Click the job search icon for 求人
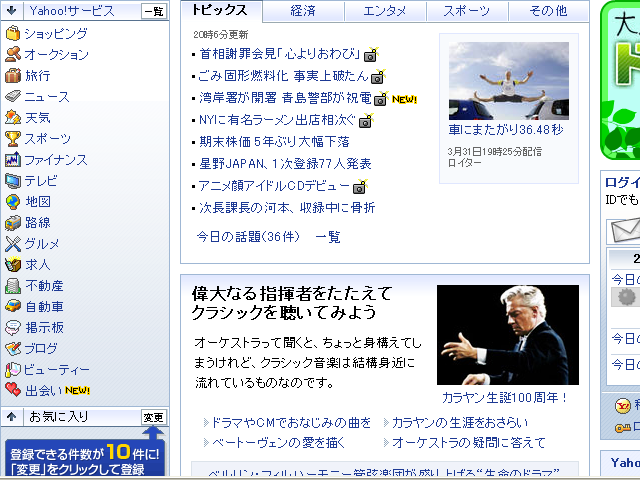Image resolution: width=640 pixels, height=480 pixels. coord(13,264)
